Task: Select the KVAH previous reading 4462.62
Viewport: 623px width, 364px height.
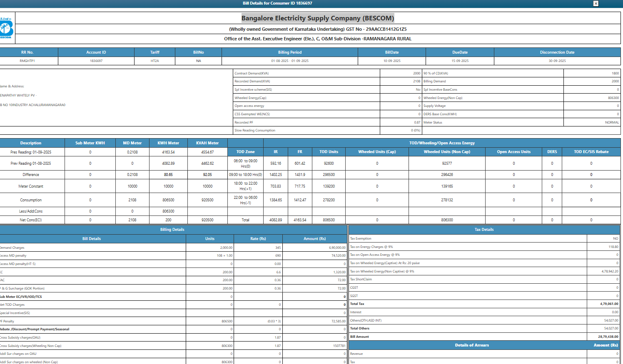Action: click(207, 163)
